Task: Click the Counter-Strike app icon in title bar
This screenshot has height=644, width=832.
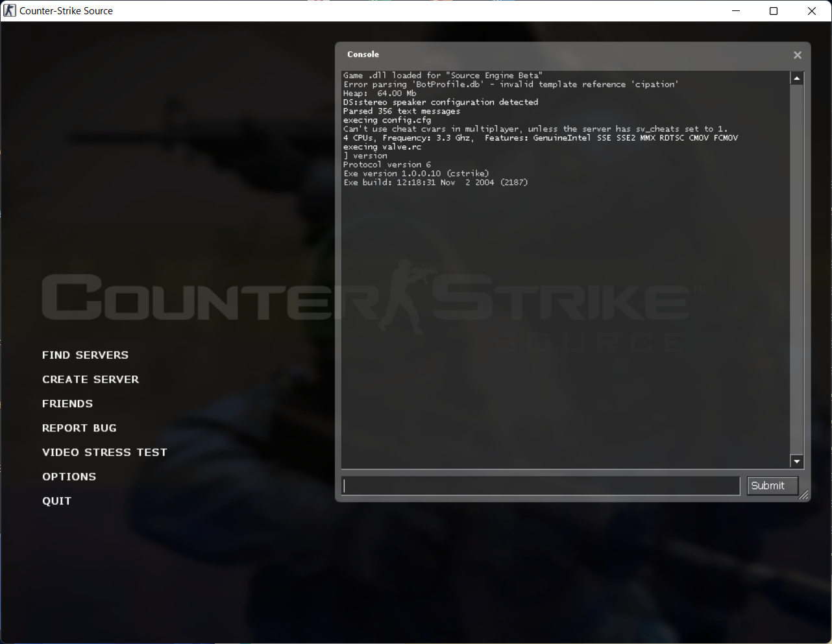Action: (10, 11)
